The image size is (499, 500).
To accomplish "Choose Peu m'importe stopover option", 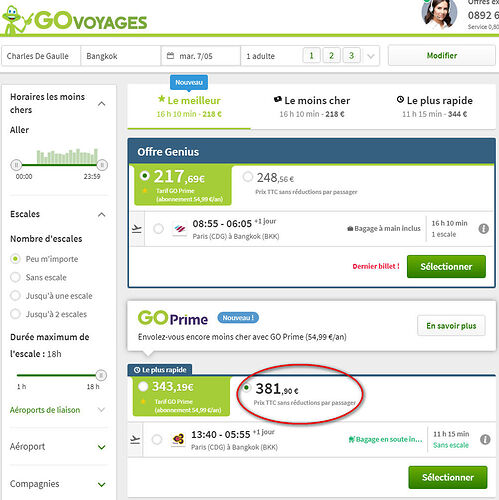I will click(15, 259).
